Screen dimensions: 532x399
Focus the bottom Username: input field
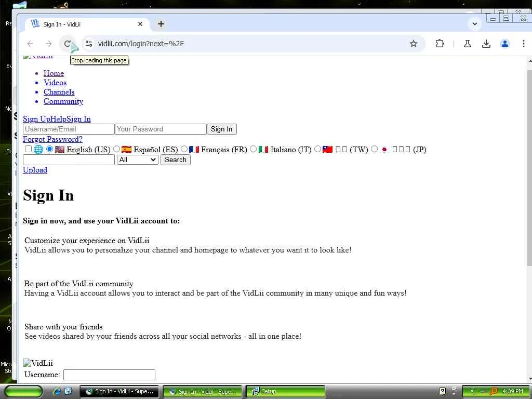pos(109,375)
